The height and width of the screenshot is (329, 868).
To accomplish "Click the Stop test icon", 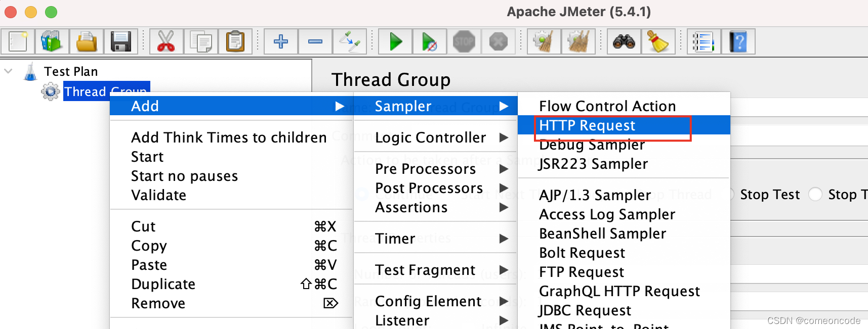I will 464,41.
